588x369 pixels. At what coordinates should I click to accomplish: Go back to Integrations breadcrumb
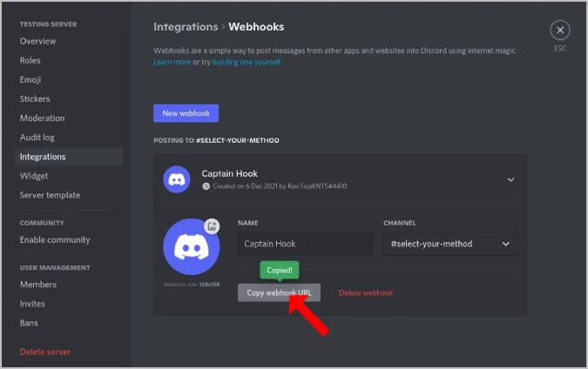point(186,27)
